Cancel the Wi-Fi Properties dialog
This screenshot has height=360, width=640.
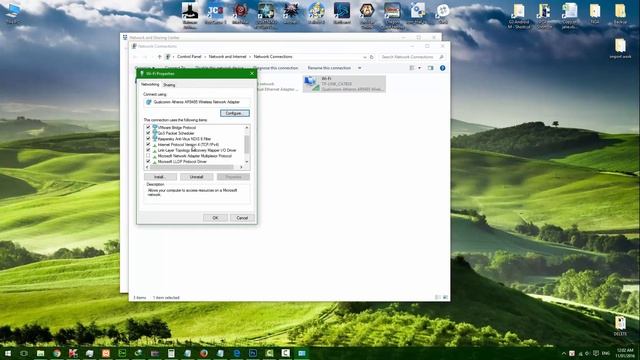(242, 218)
